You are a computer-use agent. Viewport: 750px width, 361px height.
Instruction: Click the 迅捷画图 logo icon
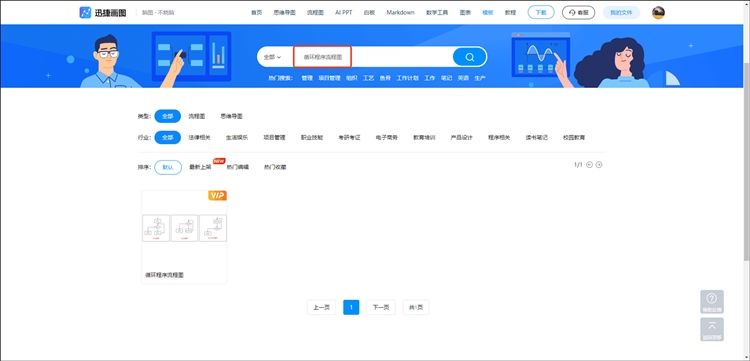(x=85, y=12)
